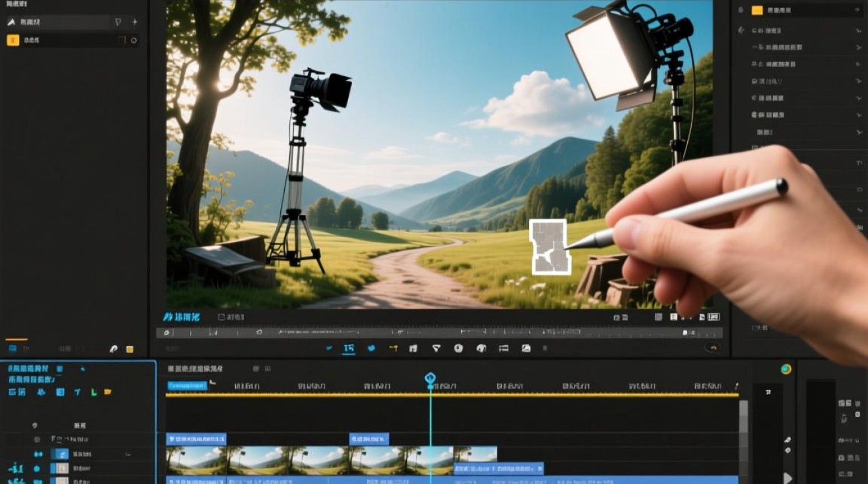Click the yellow folder icon in timeline tools
The image size is (868, 484).
coord(108,392)
